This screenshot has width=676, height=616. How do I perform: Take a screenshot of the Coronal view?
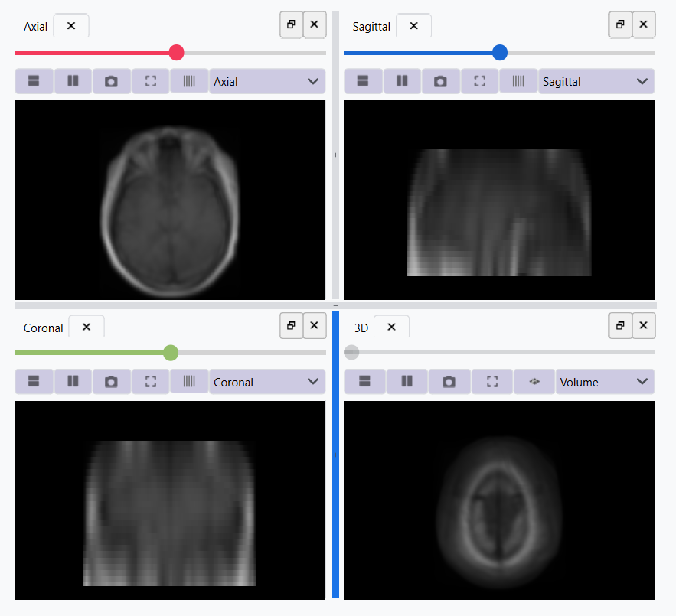point(111,382)
